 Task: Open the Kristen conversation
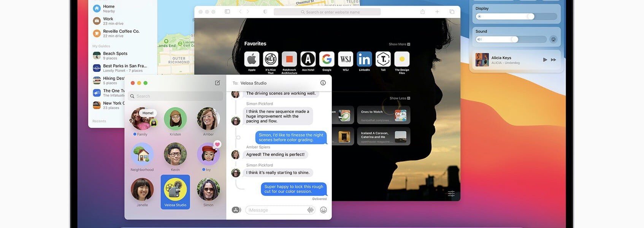pos(175,122)
